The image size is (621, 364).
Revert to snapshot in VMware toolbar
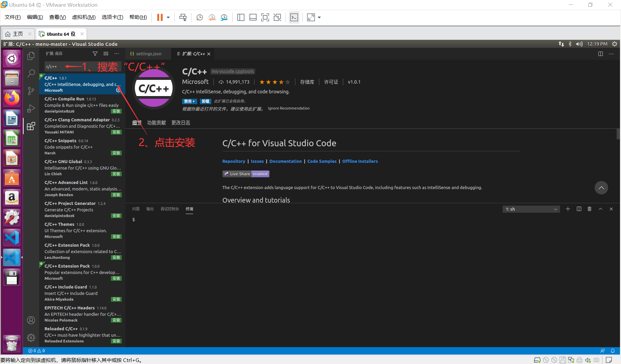tap(212, 18)
